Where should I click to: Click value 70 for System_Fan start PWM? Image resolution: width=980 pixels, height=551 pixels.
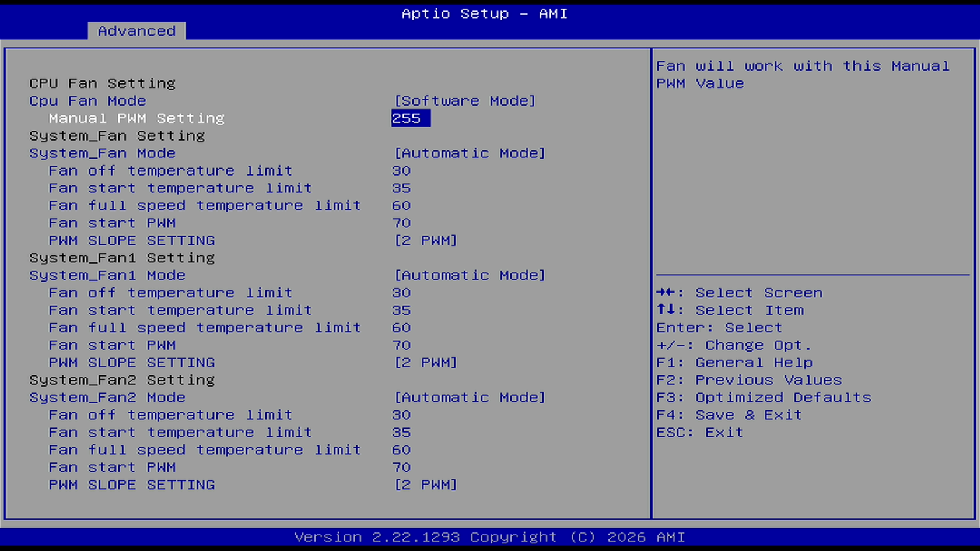click(x=401, y=223)
